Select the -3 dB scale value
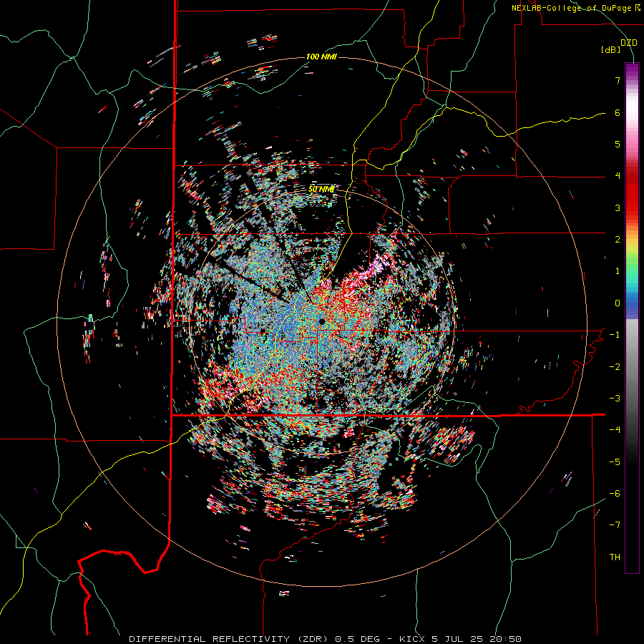The width and height of the screenshot is (644, 644). tap(615, 399)
